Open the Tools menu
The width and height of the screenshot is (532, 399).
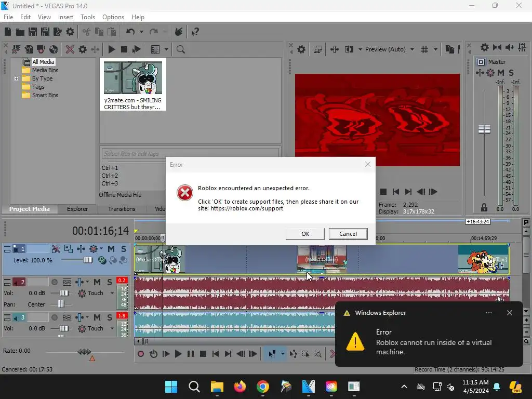pyautogui.click(x=87, y=17)
